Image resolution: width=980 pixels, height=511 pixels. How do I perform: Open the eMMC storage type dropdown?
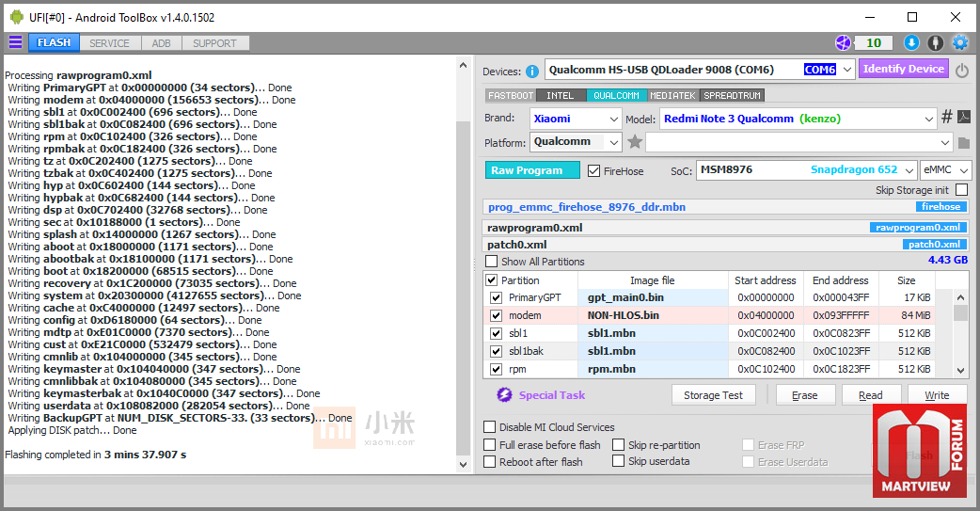click(946, 170)
